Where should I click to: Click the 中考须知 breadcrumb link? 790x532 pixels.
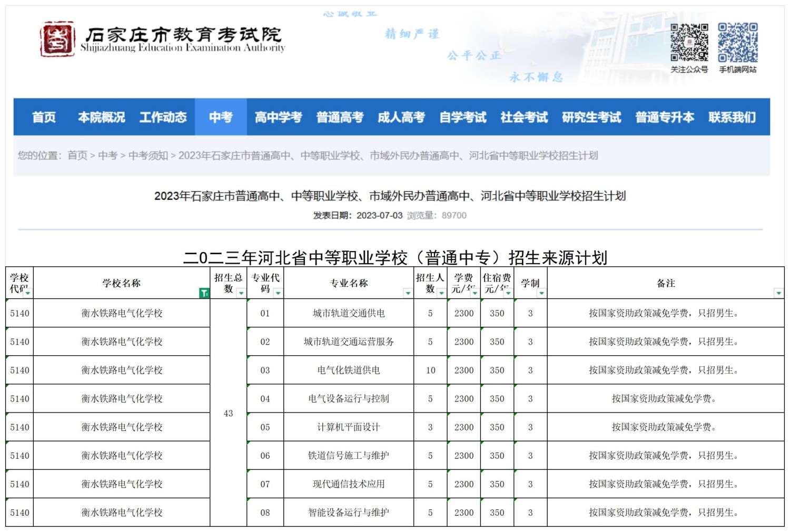[148, 155]
